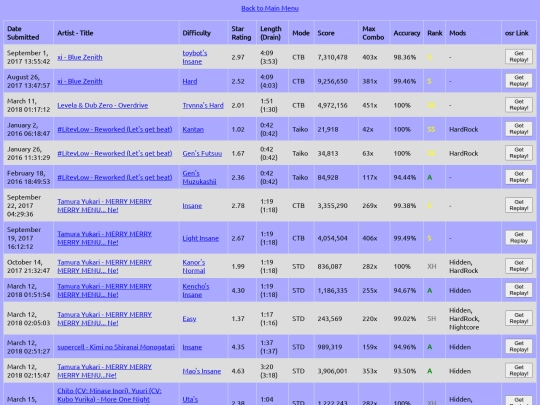Get the replay for the 3,355,290 score
540x405 pixels.
[519, 205]
